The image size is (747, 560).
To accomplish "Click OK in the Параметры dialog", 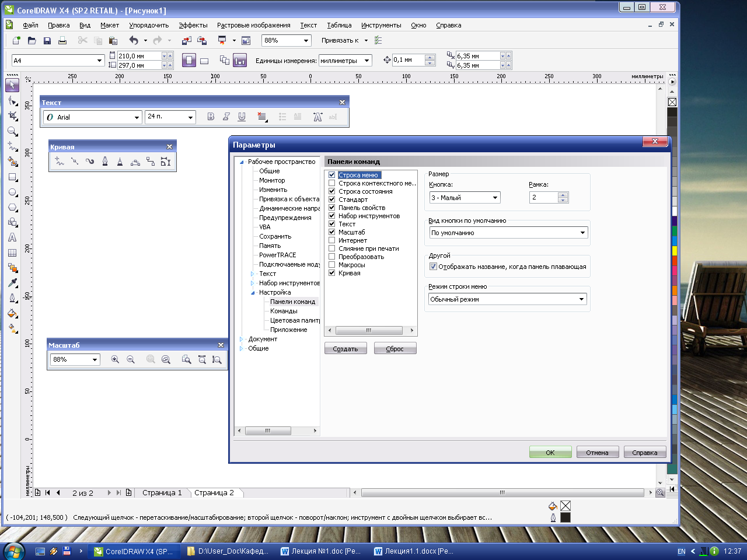I will point(550,453).
